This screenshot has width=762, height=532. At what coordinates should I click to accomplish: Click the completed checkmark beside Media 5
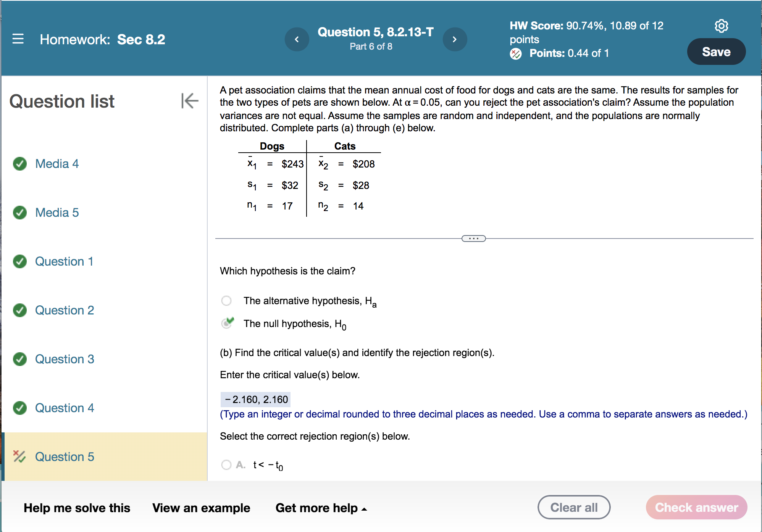(20, 213)
